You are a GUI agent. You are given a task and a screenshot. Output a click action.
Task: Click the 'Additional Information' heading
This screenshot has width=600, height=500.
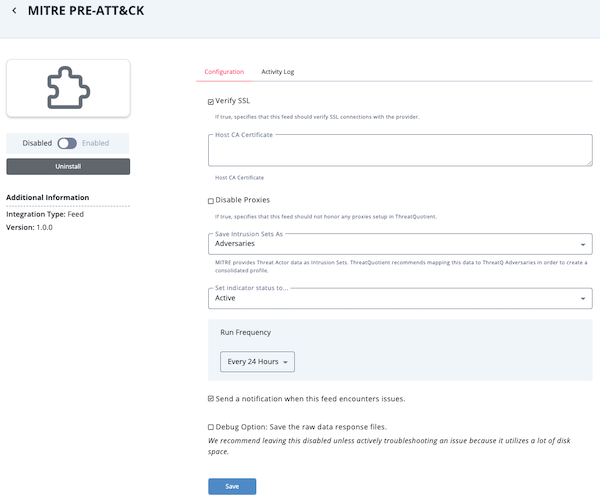click(x=48, y=197)
